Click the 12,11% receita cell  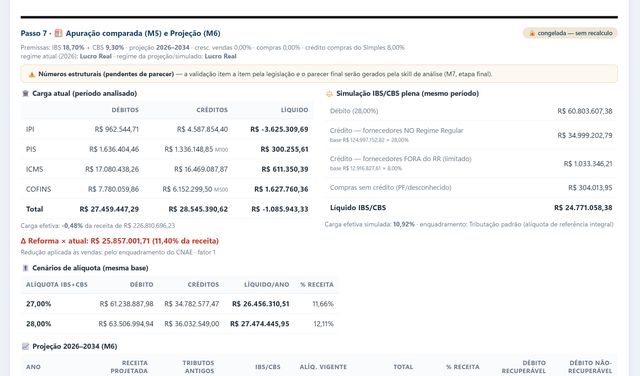[323, 324]
